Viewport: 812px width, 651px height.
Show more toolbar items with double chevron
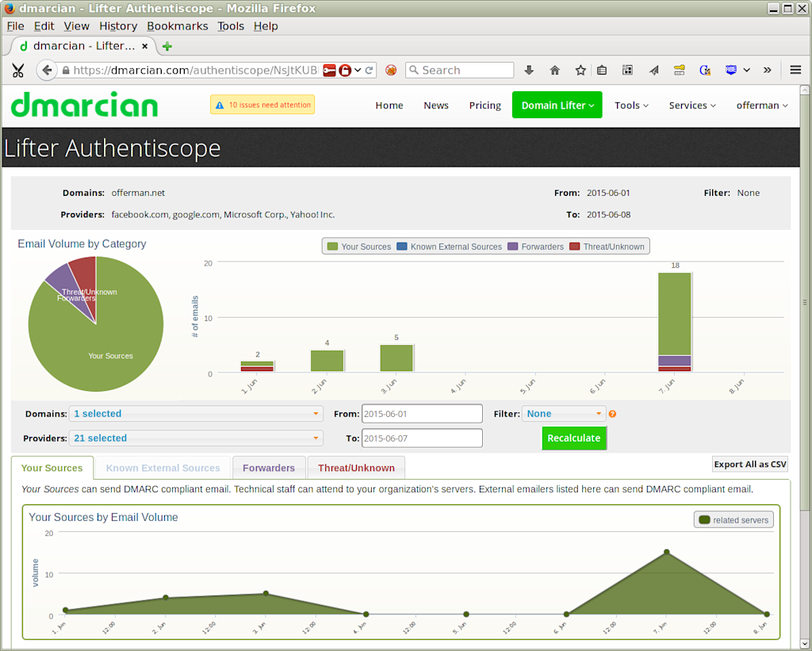coord(768,70)
